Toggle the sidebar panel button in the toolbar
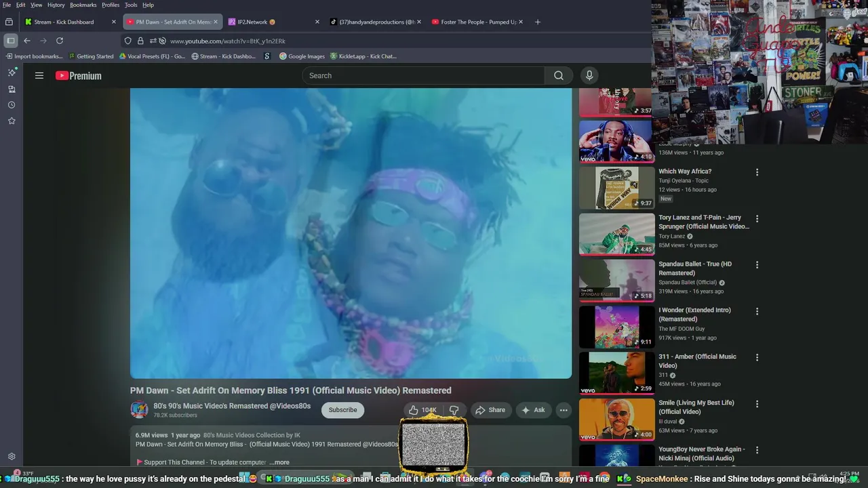The height and width of the screenshot is (488, 868). point(11,41)
